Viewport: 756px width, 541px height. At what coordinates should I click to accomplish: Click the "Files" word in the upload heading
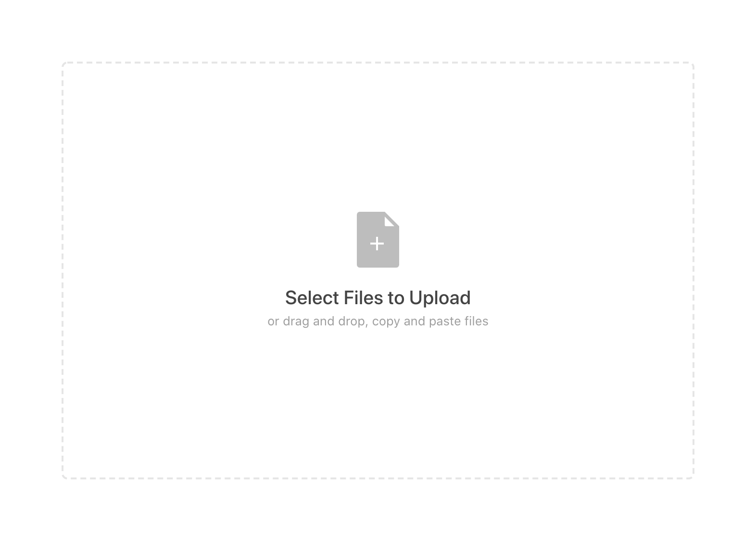364,298
